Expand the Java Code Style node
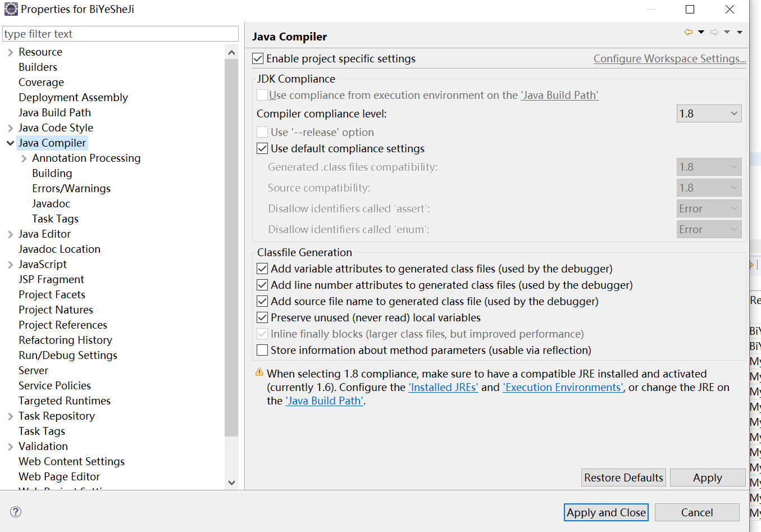Viewport: 761px width, 532px height. [10, 128]
